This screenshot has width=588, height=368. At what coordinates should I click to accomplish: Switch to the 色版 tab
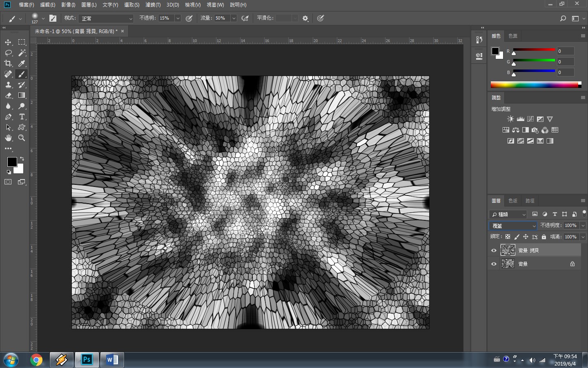tap(513, 201)
